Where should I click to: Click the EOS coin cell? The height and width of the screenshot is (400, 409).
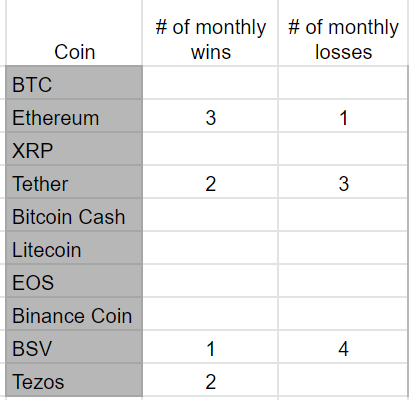[x=74, y=281]
